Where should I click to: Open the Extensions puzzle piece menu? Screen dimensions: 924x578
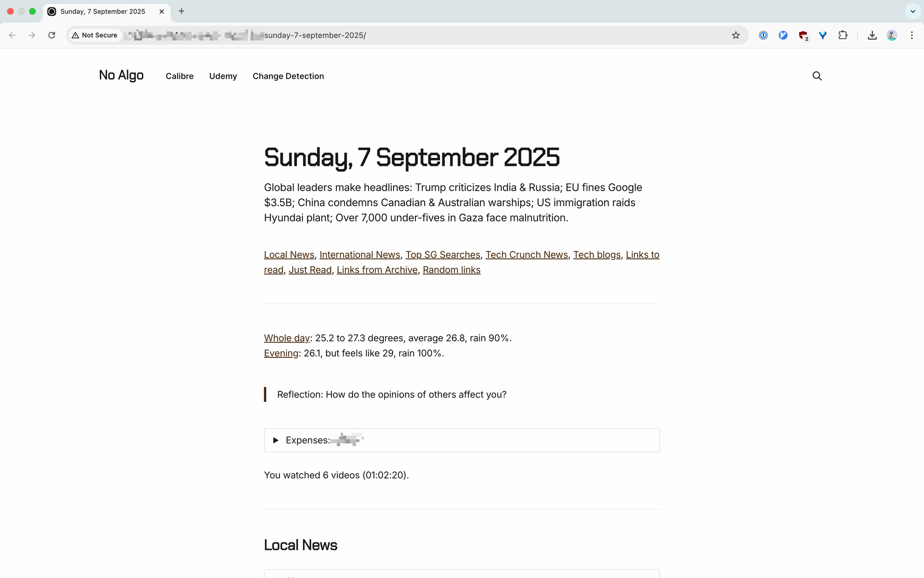coord(843,35)
